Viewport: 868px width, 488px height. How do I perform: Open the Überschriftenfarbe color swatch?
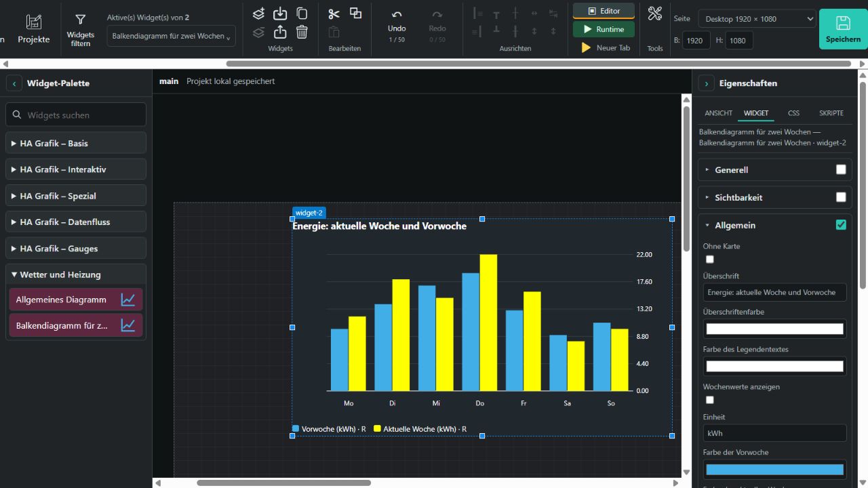click(774, 329)
